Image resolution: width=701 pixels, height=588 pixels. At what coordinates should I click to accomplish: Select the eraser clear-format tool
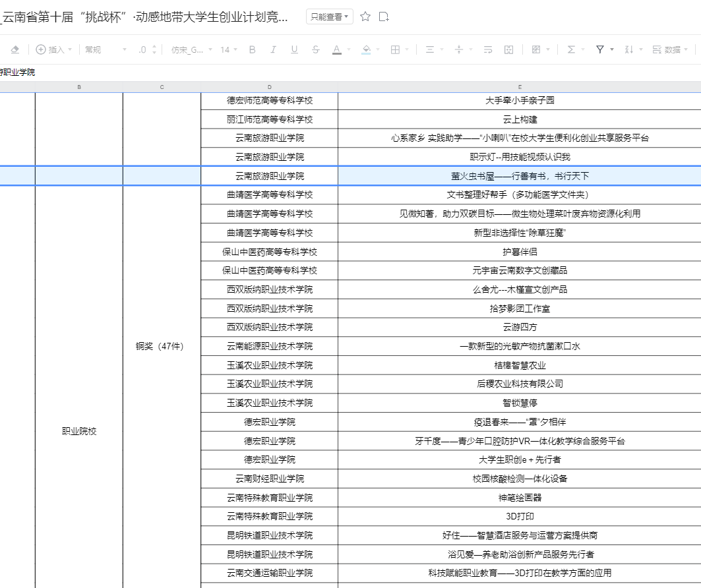tap(15, 49)
